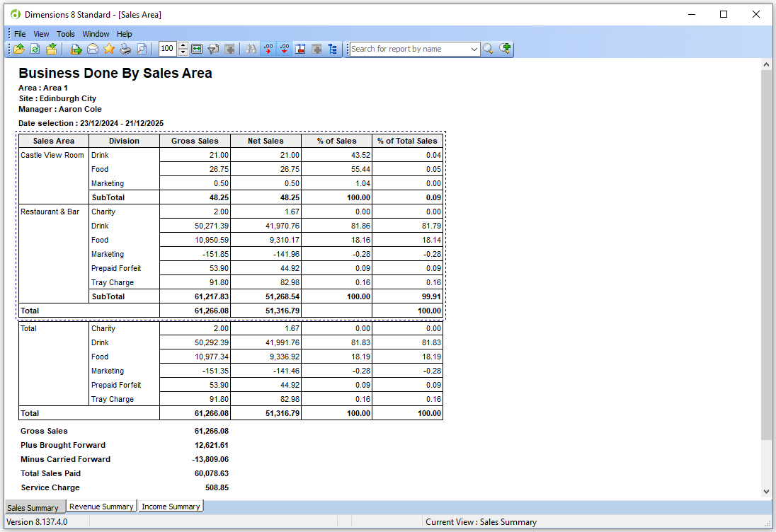Switch to the Revenue Summary tab
The image size is (776, 532).
point(101,507)
